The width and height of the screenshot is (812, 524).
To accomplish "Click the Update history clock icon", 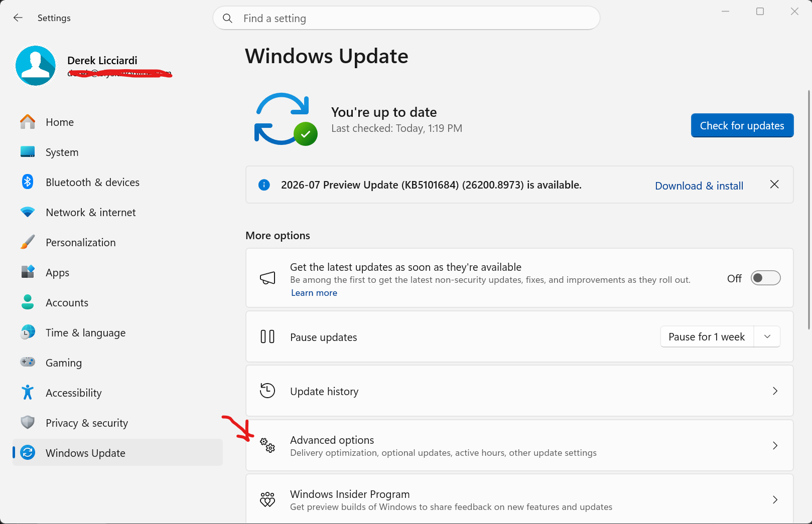I will pyautogui.click(x=267, y=391).
